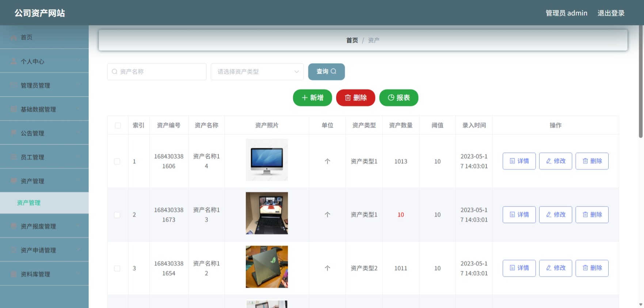Open 详情 for row 2 资产名称13
The width and height of the screenshot is (644, 308).
pyautogui.click(x=519, y=215)
